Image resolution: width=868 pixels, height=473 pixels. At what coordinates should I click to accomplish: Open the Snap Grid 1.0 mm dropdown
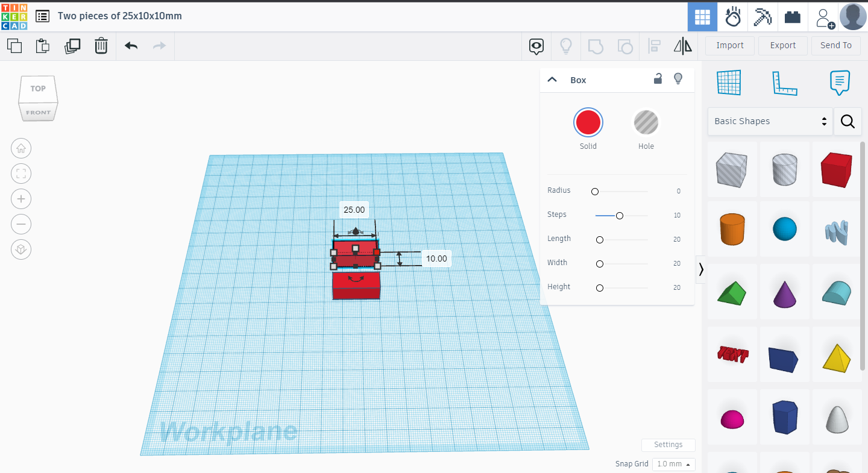point(673,464)
